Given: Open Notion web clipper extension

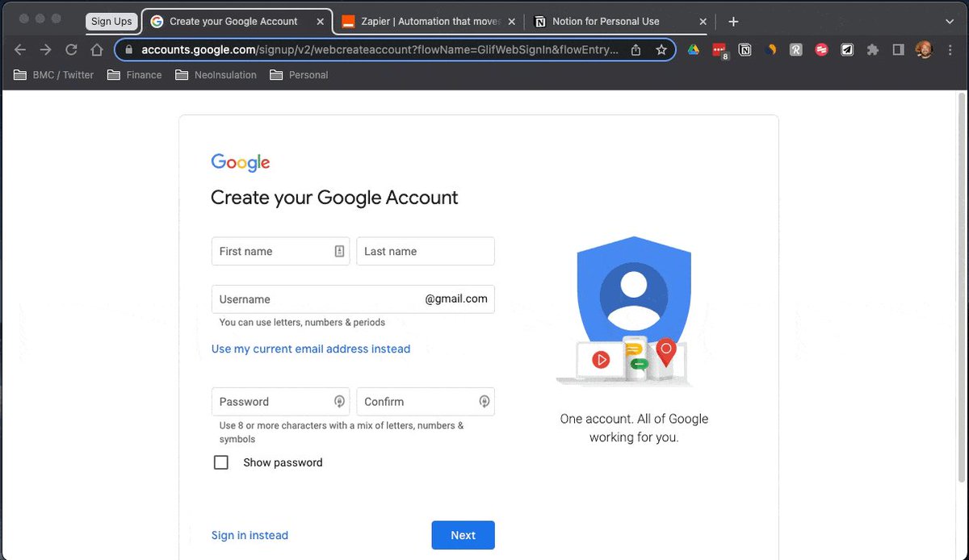Looking at the screenshot, I should [x=745, y=50].
